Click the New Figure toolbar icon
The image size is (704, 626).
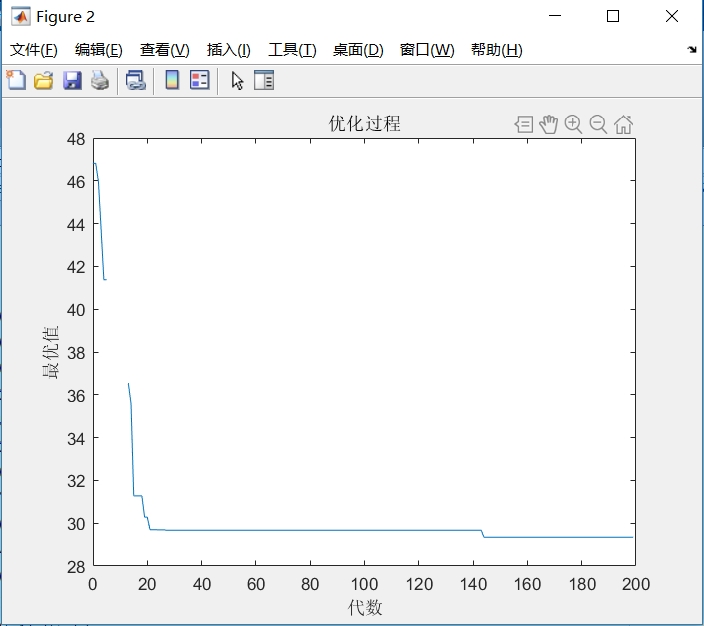16,81
